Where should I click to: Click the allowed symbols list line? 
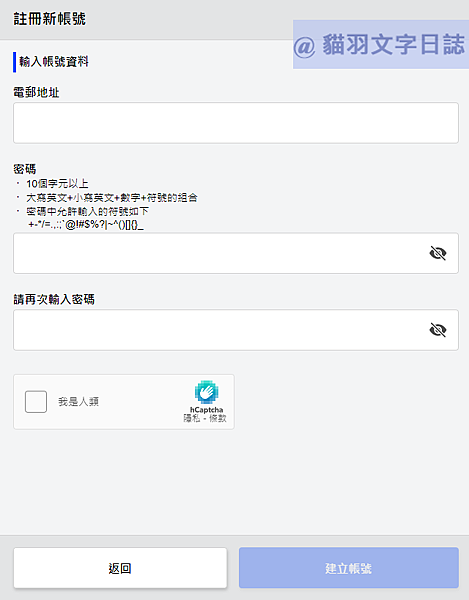point(86,225)
